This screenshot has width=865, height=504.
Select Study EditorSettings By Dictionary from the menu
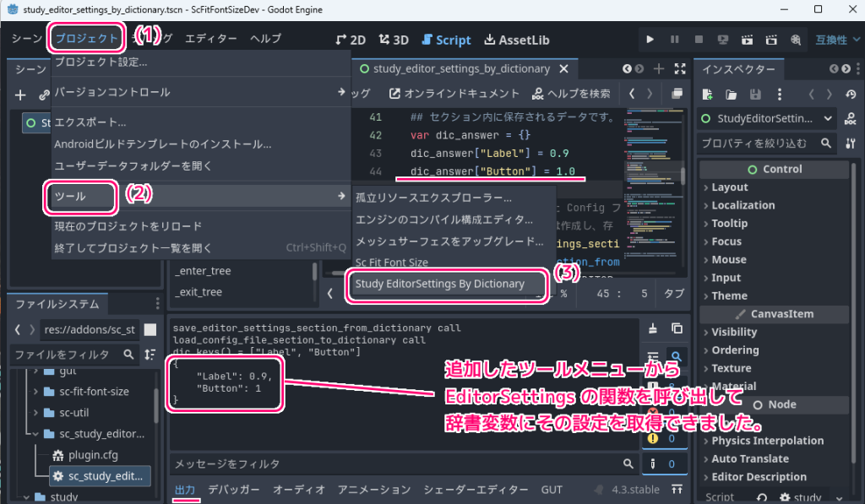[x=447, y=286]
